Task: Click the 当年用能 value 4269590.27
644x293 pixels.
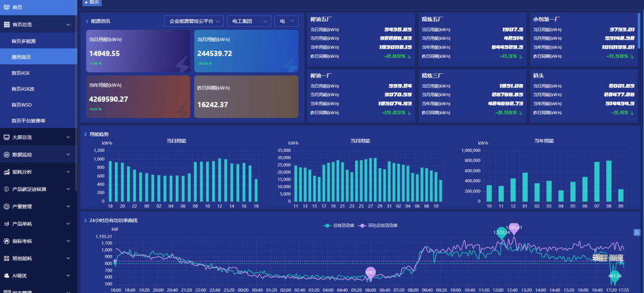Action: pos(109,99)
